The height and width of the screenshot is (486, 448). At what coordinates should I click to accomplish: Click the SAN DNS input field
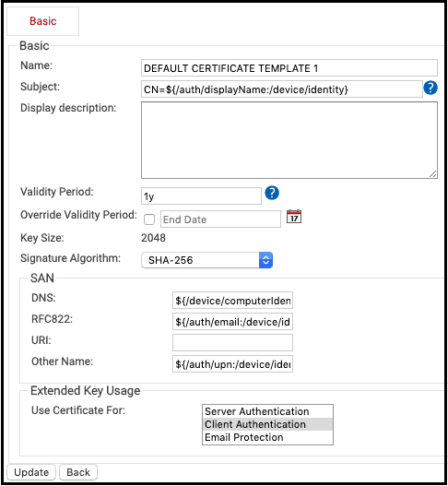(232, 300)
